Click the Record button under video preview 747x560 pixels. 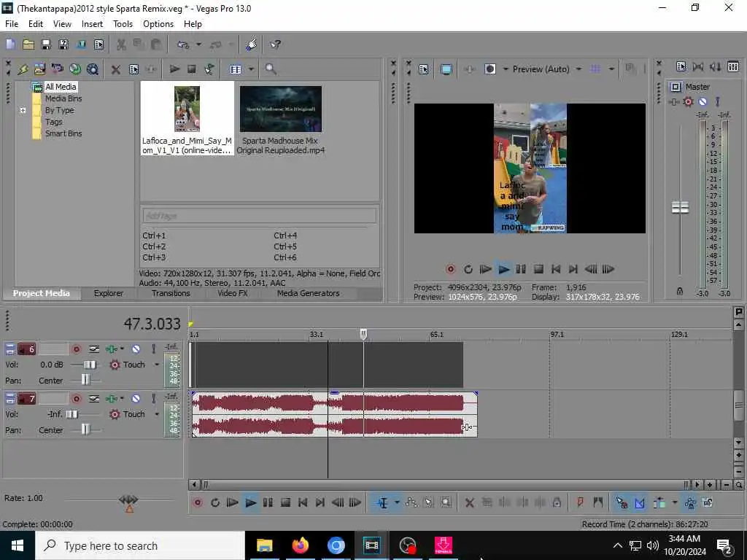[x=450, y=269]
